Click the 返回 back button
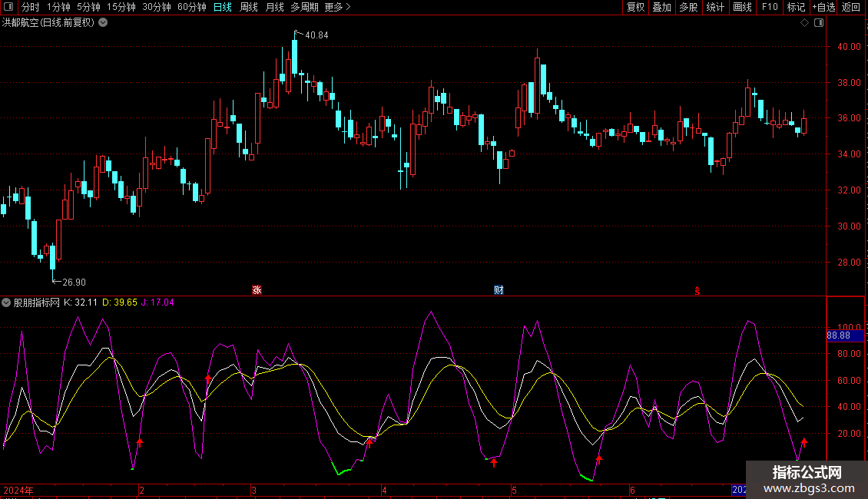This screenshot has width=868, height=499. tap(851, 7)
